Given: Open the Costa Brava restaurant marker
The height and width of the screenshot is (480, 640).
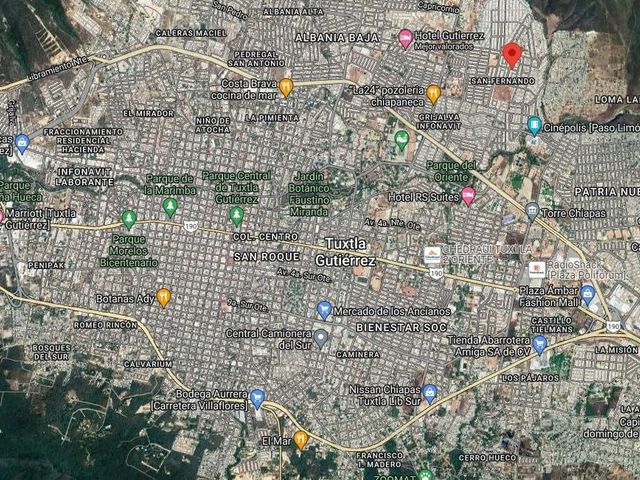Looking at the screenshot, I should click(286, 88).
